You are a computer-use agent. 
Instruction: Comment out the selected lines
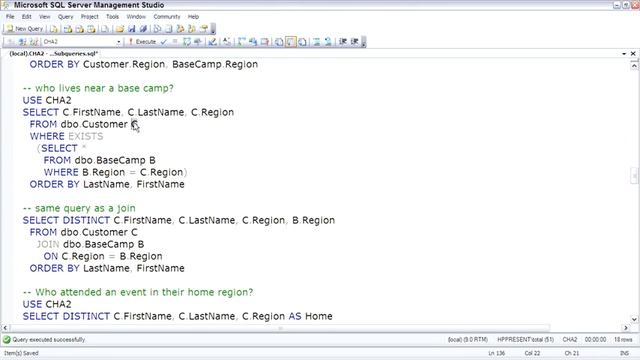point(316,42)
